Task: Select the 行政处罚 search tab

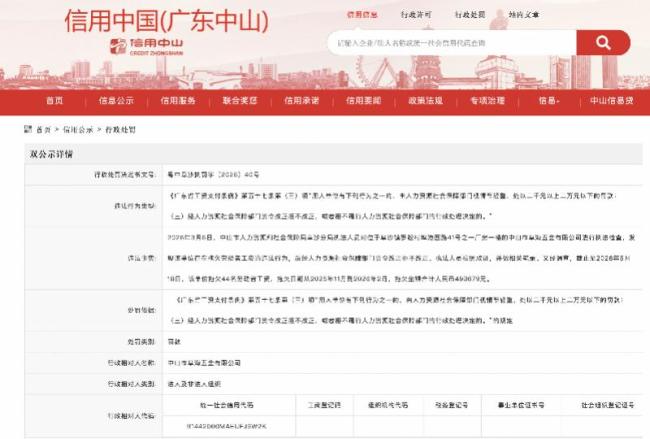Action: [x=470, y=15]
